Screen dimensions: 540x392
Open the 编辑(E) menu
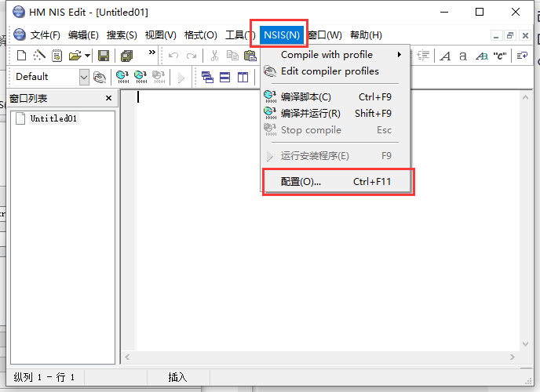[83, 35]
